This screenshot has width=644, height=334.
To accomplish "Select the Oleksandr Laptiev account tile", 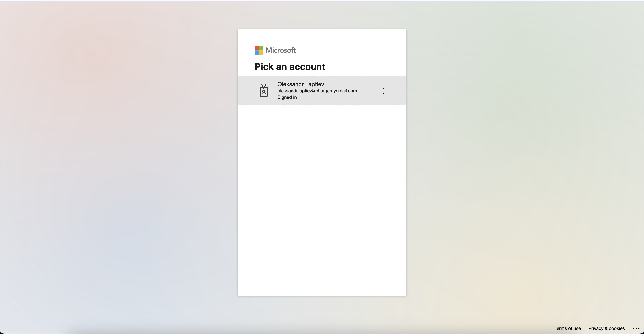I will click(x=322, y=91).
